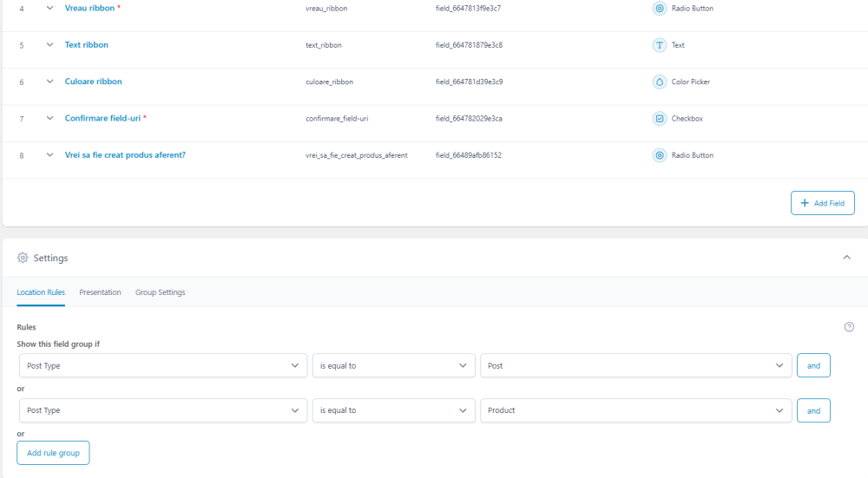Expand the Confirmare field-uri row chevron
The image size is (868, 478).
click(49, 118)
